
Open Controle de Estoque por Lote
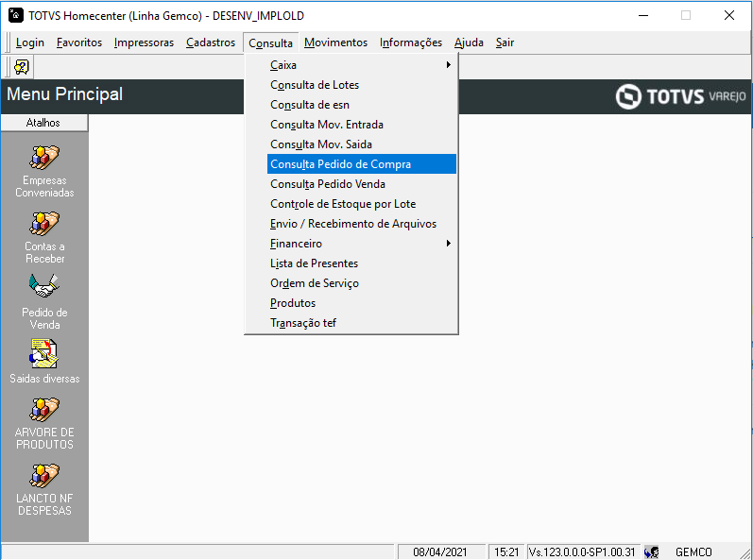point(362,203)
